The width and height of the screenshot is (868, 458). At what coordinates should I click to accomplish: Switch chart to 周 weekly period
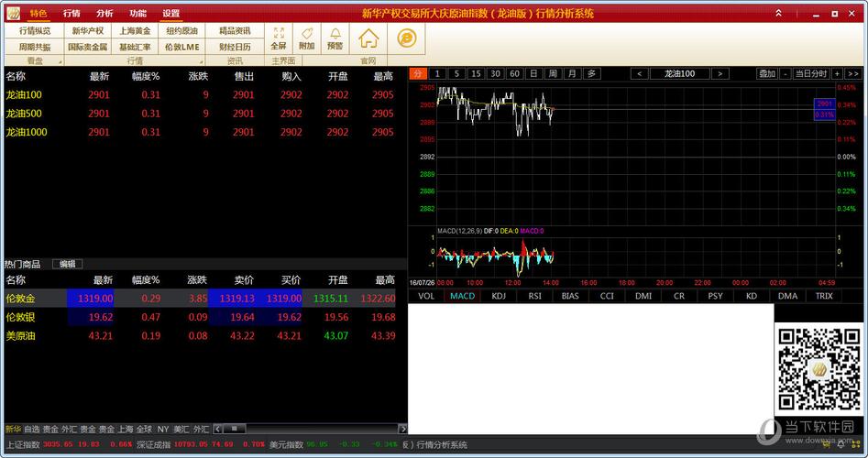point(553,73)
